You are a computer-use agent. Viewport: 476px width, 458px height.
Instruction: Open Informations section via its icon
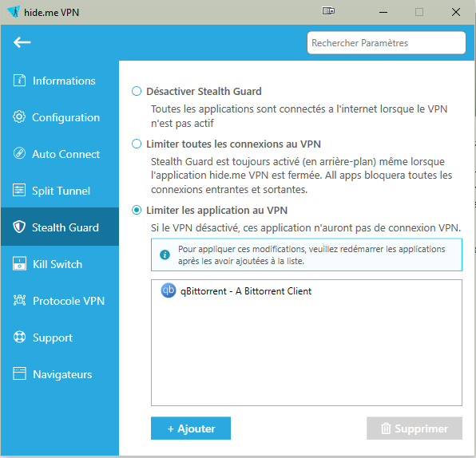pos(19,81)
